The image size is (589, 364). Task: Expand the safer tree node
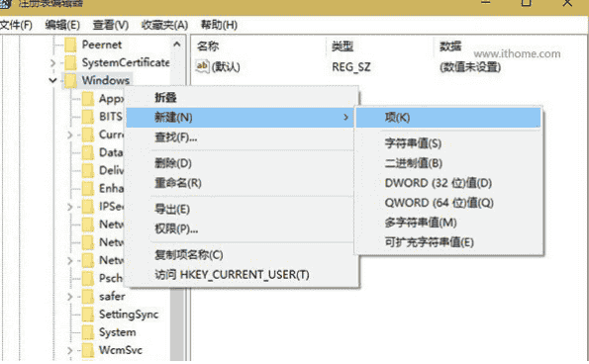pos(69,297)
